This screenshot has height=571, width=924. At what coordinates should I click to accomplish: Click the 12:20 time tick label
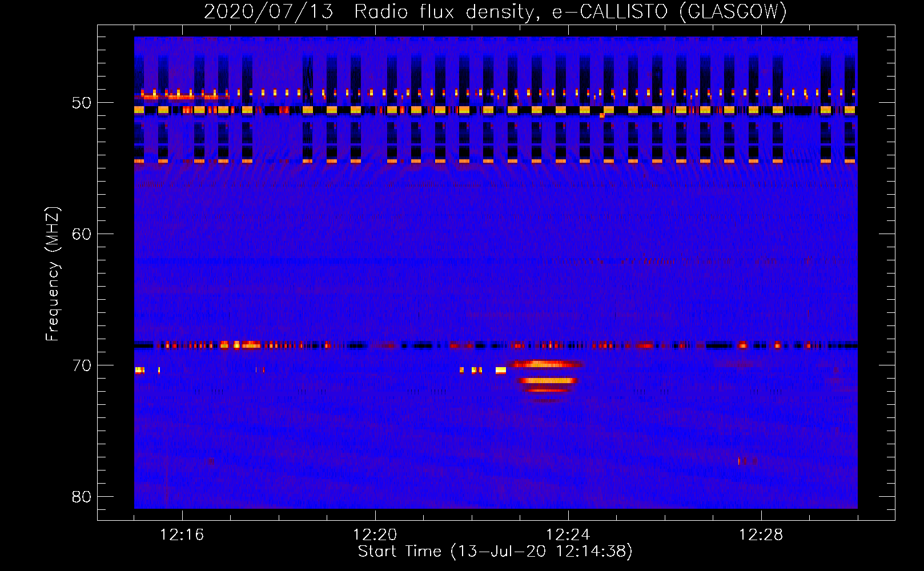pyautogui.click(x=375, y=534)
